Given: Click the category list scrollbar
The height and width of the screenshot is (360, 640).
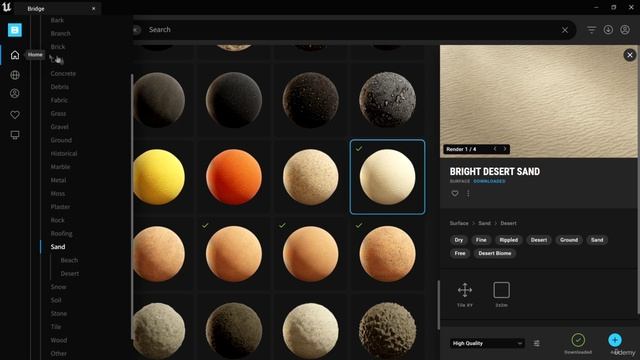Looking at the screenshot, I should point(132,206).
